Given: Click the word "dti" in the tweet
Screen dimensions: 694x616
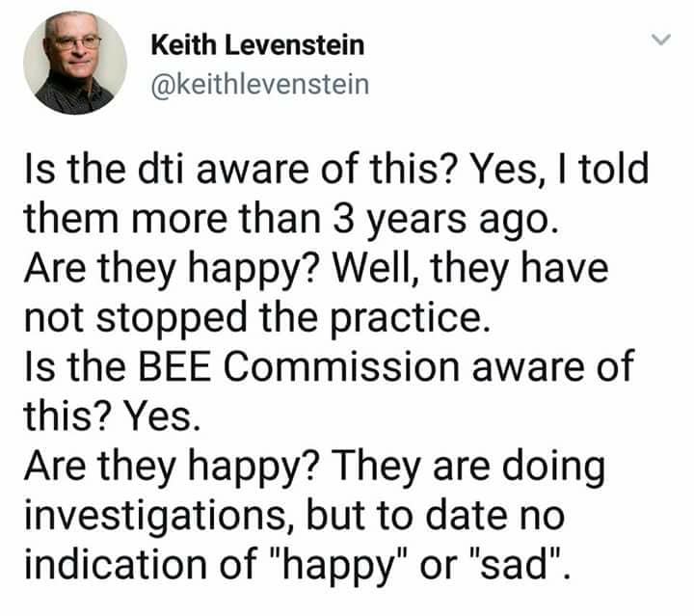Looking at the screenshot, I should [x=161, y=169].
